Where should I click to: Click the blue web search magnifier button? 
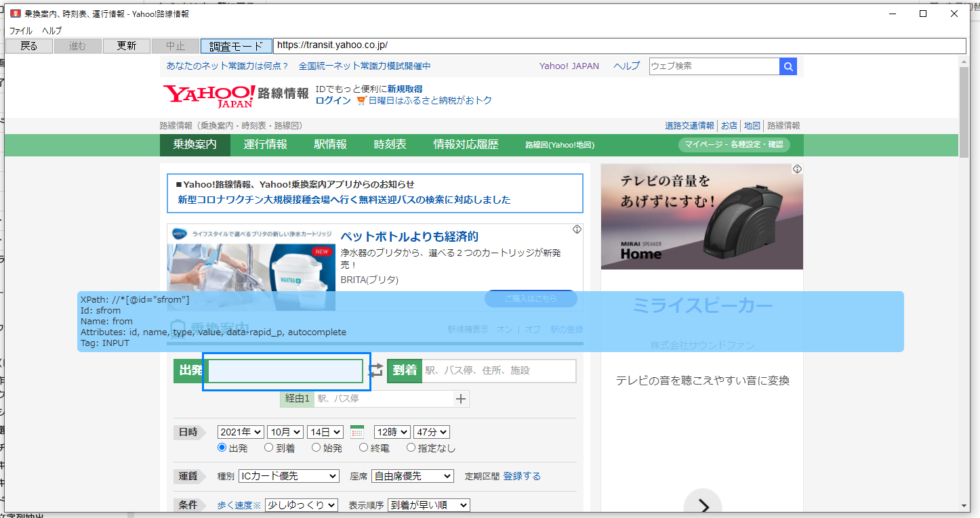[788, 66]
